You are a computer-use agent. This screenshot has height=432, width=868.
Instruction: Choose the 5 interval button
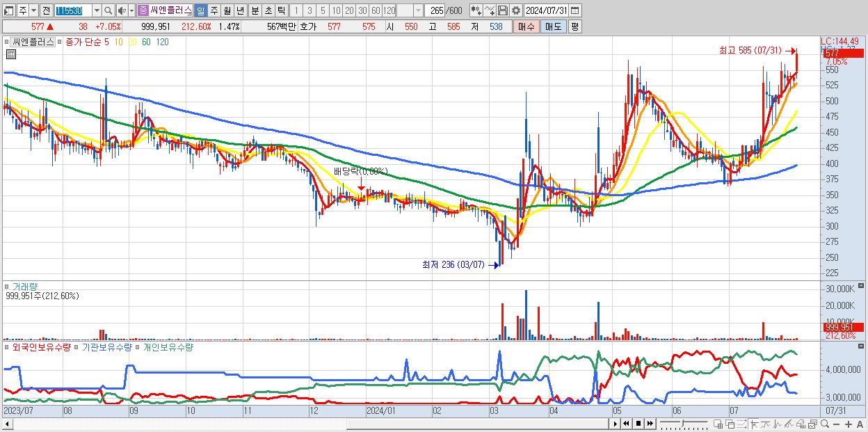(323, 11)
